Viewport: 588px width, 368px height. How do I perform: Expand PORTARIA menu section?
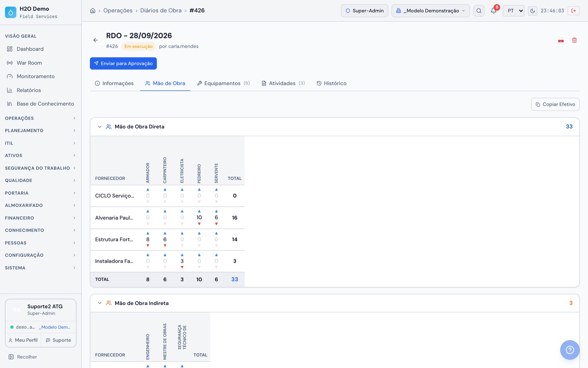(x=40, y=193)
